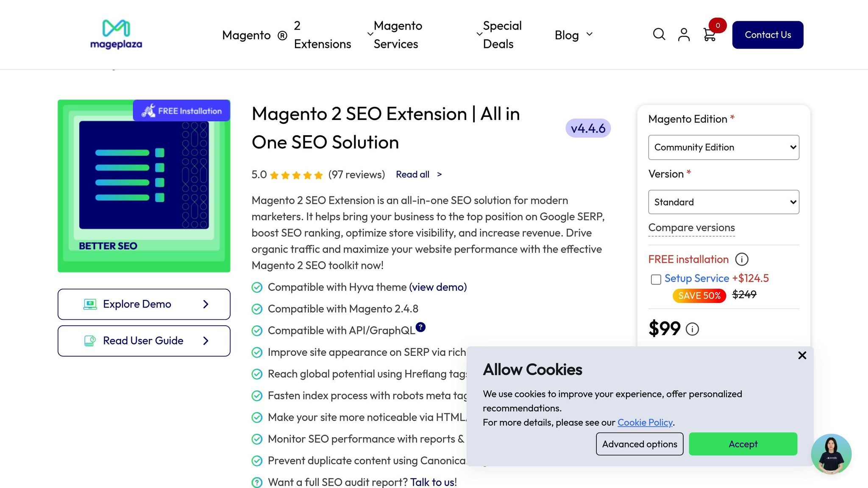The height and width of the screenshot is (488, 868).
Task: Click the question mark beside API/GraphQL
Action: coord(420,327)
